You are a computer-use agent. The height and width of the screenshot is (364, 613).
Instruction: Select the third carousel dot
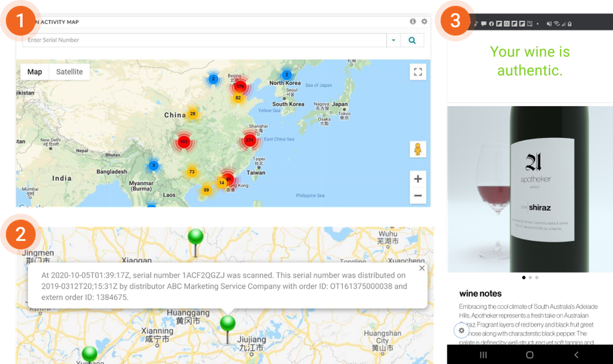[x=537, y=278]
